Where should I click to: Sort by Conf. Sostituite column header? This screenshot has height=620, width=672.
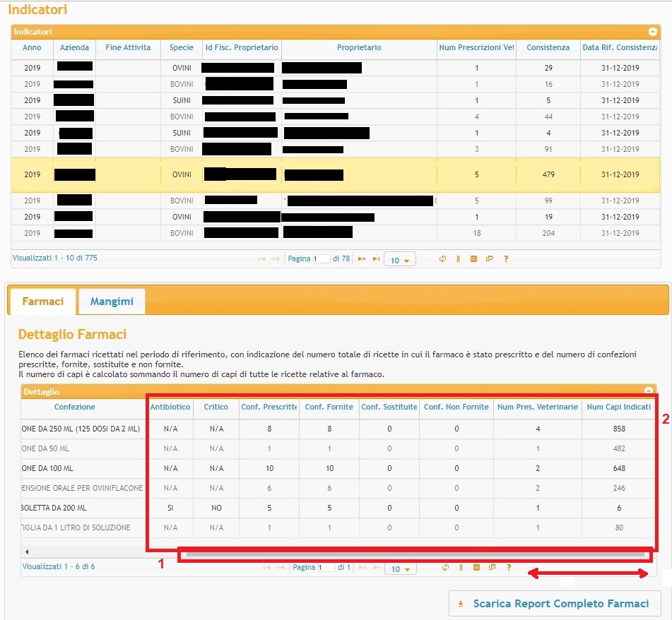pos(389,407)
